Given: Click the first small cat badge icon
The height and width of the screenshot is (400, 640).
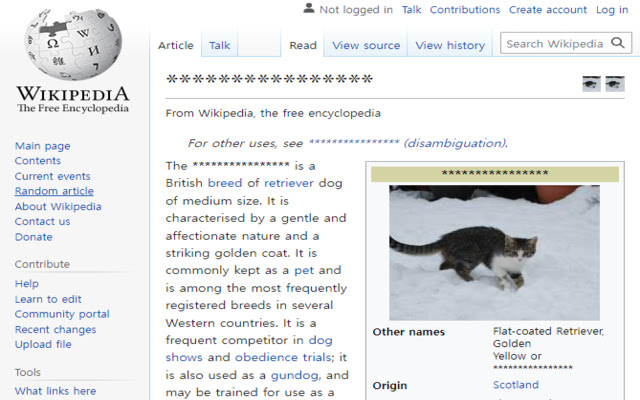Looking at the screenshot, I should (591, 84).
